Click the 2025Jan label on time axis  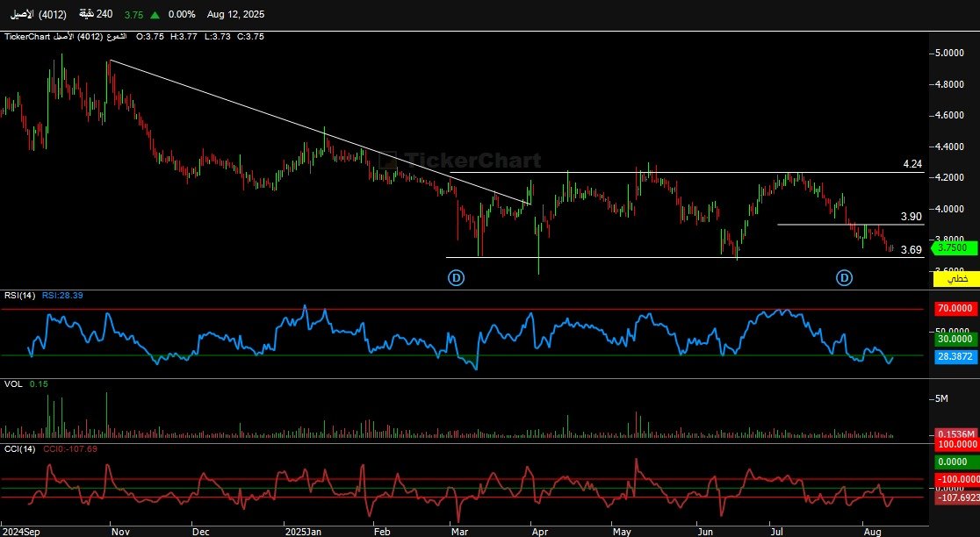303,532
